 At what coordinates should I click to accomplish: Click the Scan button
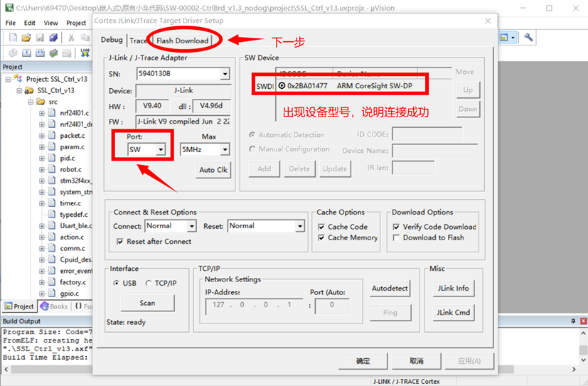(x=147, y=303)
